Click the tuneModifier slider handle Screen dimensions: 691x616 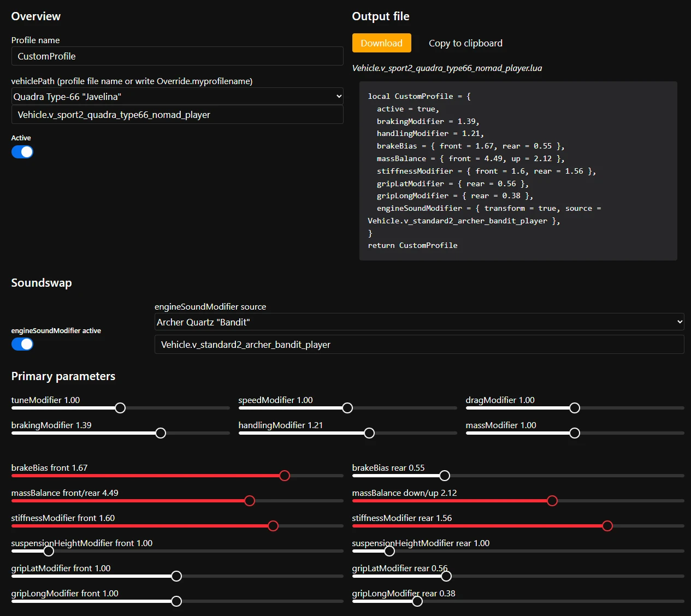click(x=120, y=408)
